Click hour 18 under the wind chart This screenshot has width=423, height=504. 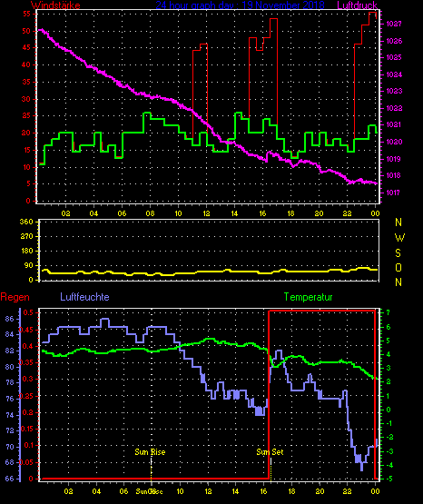tap(291, 213)
